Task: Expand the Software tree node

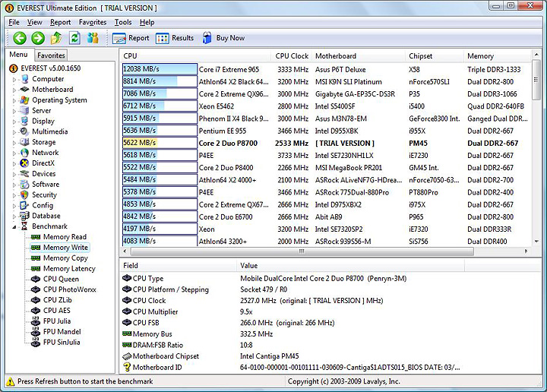Action: click(14, 185)
